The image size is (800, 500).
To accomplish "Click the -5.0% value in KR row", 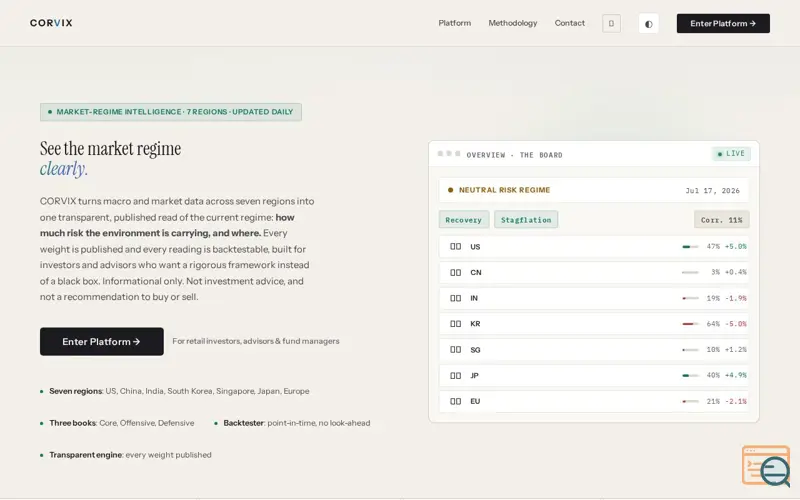I will click(735, 323).
